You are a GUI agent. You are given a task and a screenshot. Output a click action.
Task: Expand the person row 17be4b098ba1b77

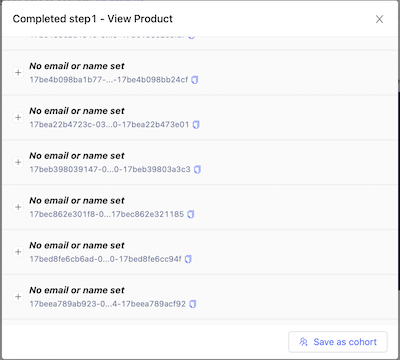[18, 73]
